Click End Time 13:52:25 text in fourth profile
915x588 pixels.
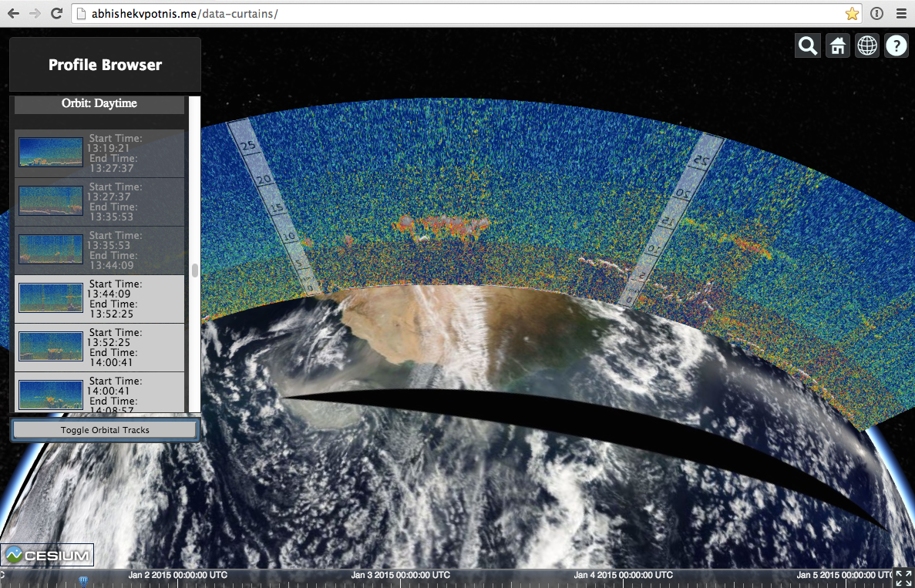[114, 309]
